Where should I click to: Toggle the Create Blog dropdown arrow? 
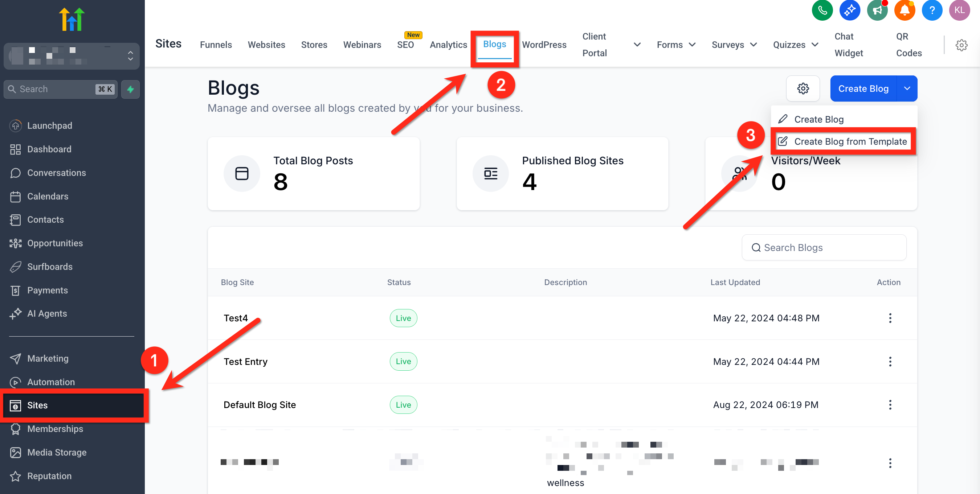point(907,88)
